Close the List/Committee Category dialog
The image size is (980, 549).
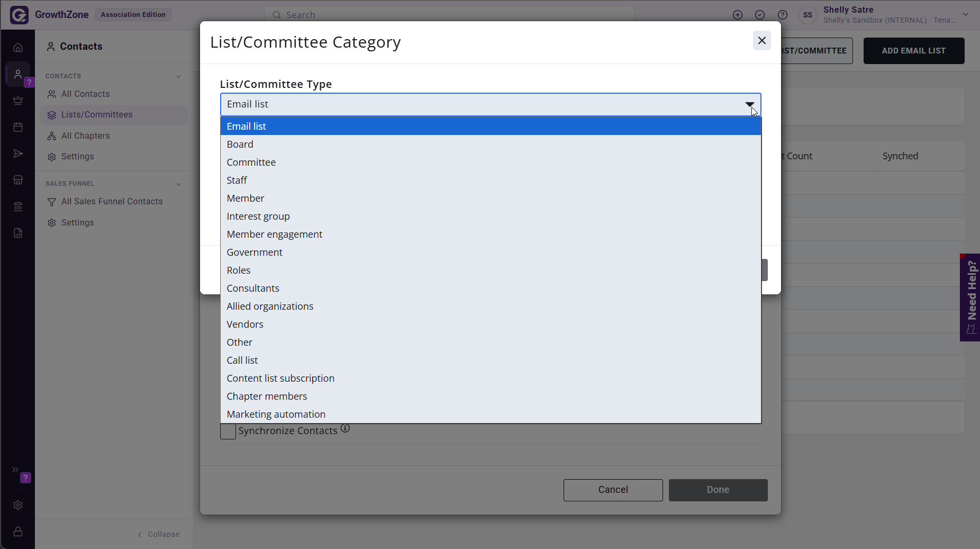click(x=762, y=40)
